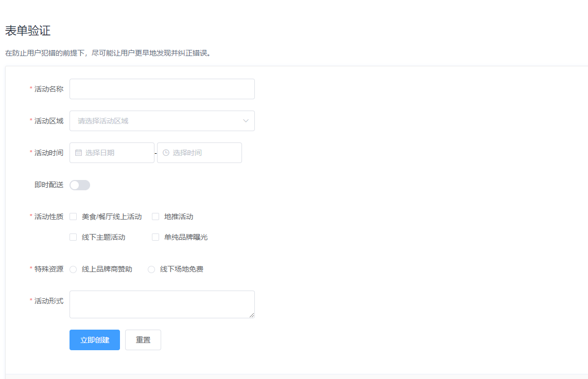The height and width of the screenshot is (379, 588).
Task: Click the 重置 button
Action: click(143, 339)
